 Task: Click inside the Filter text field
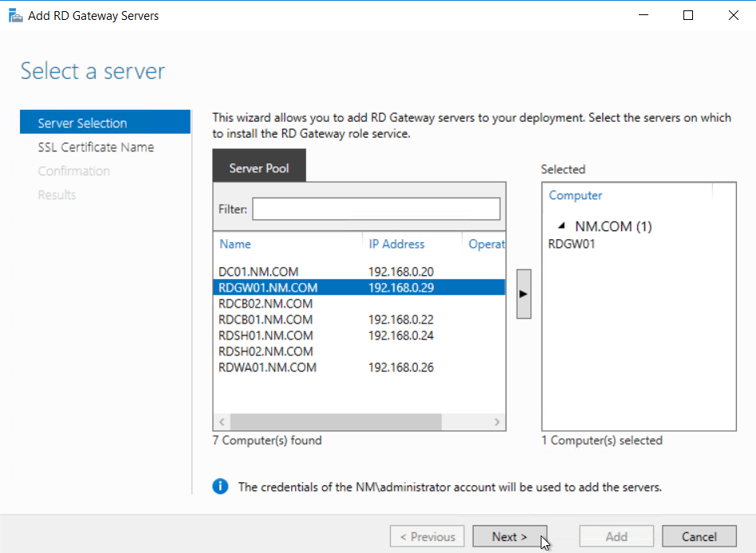click(375, 209)
